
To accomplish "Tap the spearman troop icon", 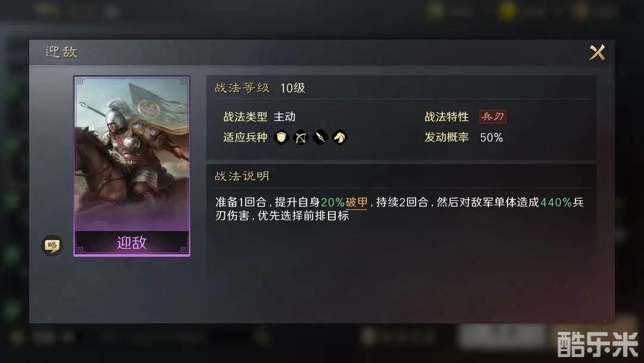I will (320, 137).
